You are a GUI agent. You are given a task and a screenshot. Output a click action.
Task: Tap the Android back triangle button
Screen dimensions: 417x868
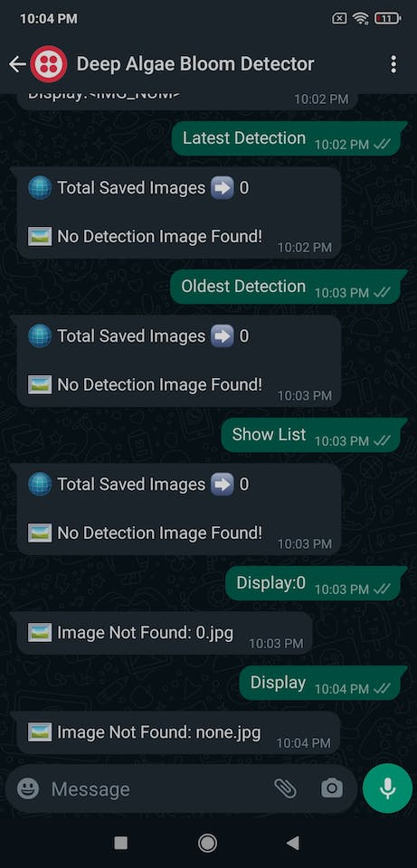point(293,843)
